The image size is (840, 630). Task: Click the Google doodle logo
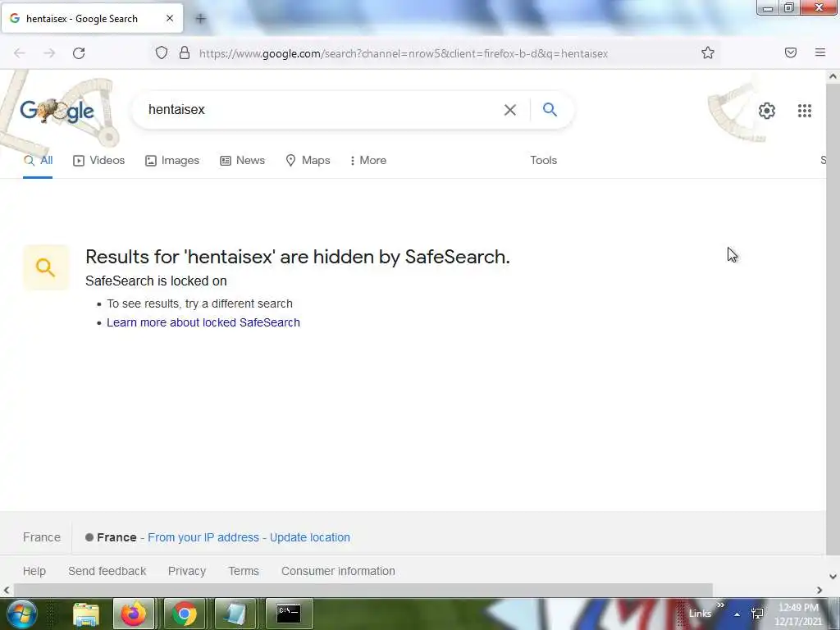(57, 111)
